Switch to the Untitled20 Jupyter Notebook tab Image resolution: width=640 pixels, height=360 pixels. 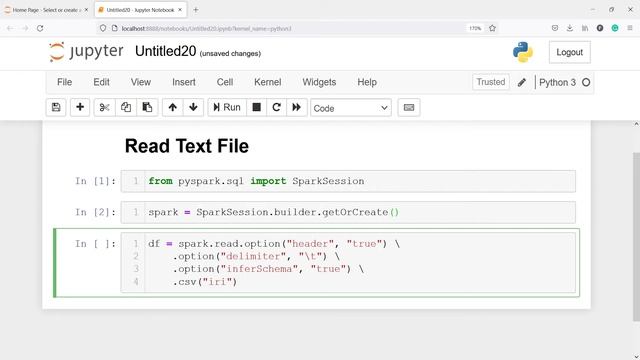coord(140,10)
